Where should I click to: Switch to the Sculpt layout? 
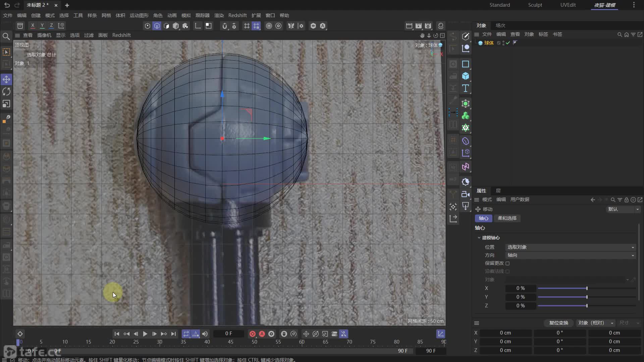[535, 5]
